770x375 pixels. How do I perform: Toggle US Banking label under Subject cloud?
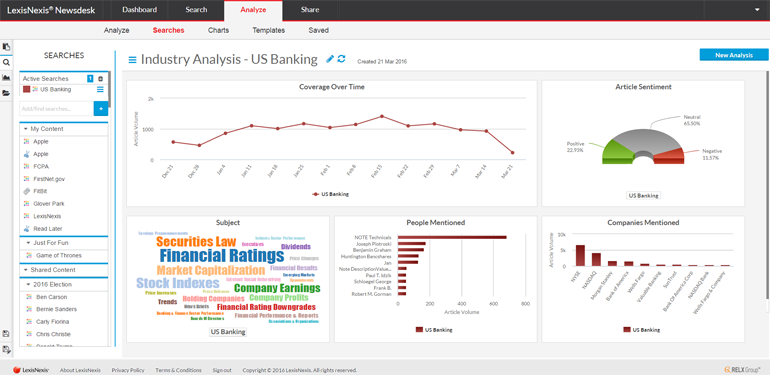coord(228,332)
